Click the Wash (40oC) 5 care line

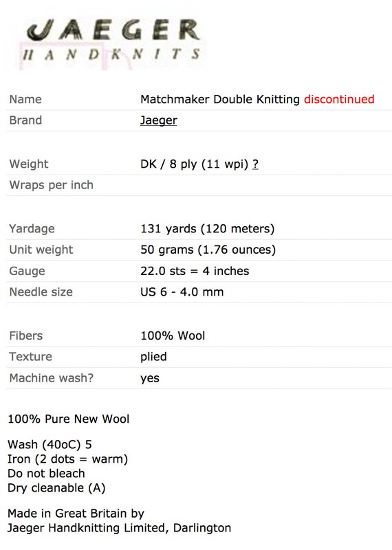click(x=50, y=444)
